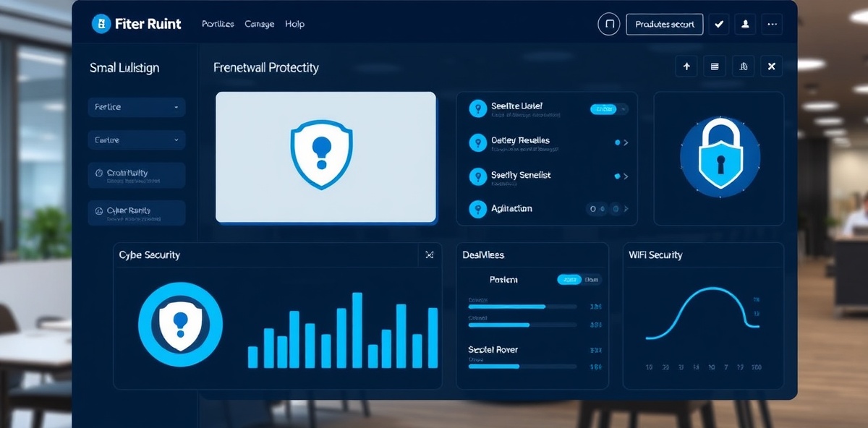
Task: Click the Seeflty Senefiist row pin icon
Action: pyautogui.click(x=477, y=176)
